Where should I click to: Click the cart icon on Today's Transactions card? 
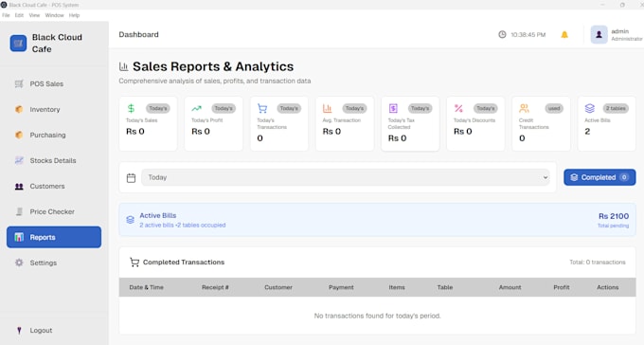pos(262,108)
